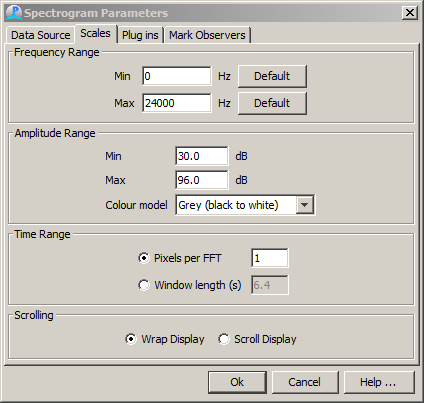Open the Plug ins tab

tap(140, 35)
